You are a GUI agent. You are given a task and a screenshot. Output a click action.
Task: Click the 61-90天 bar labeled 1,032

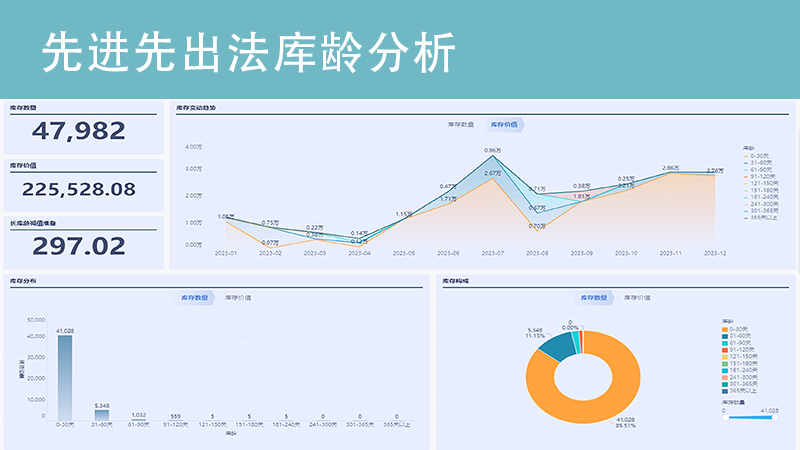(138, 419)
